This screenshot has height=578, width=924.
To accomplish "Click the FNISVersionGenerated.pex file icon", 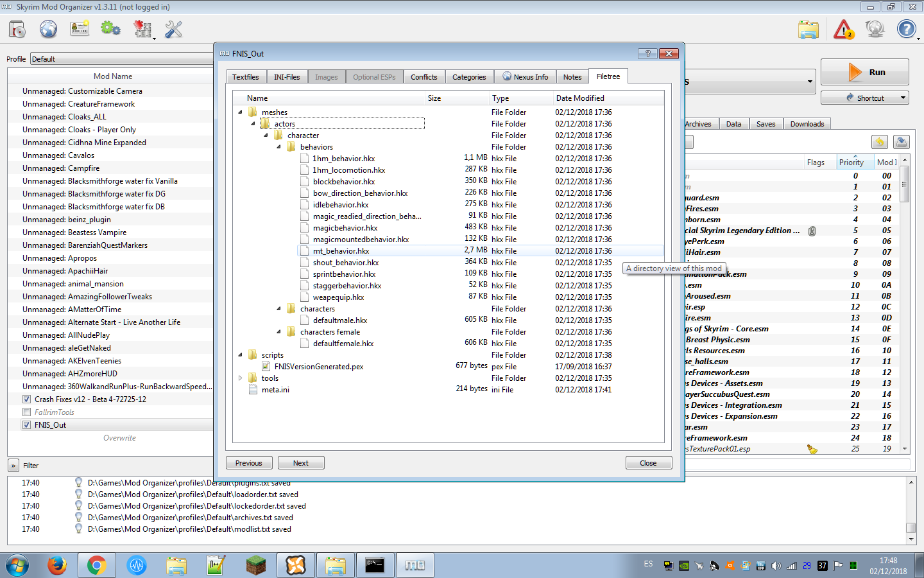I will [266, 367].
